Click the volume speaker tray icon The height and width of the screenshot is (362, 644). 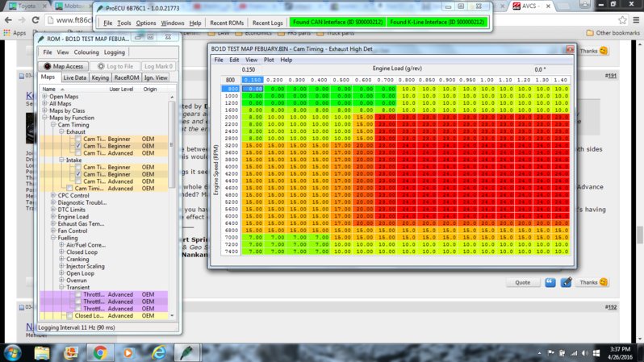tap(585, 353)
